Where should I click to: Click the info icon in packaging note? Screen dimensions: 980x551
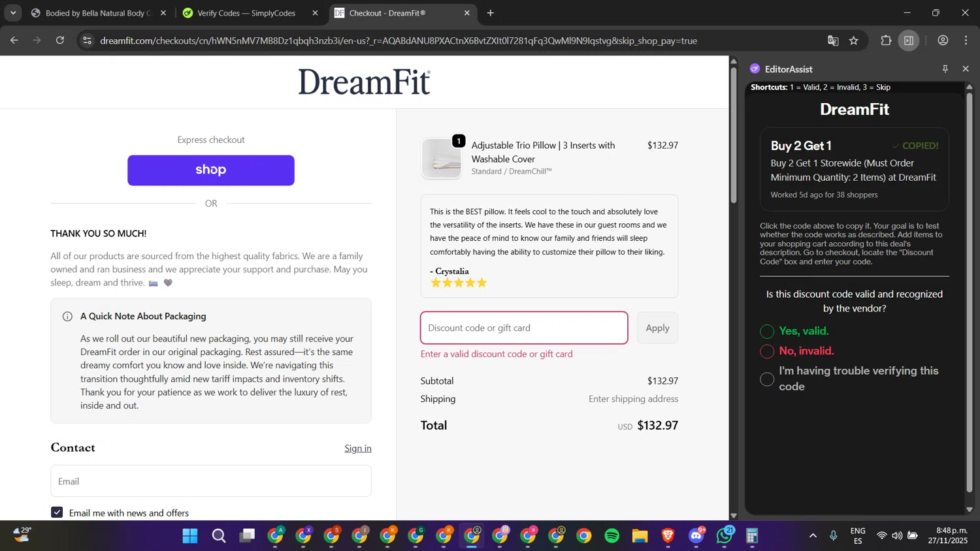tap(67, 317)
